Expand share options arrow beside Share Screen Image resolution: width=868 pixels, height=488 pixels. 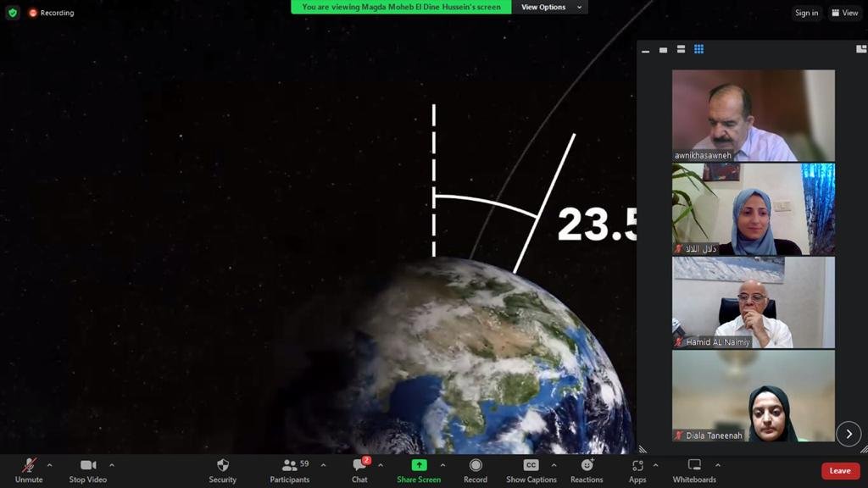click(x=442, y=465)
